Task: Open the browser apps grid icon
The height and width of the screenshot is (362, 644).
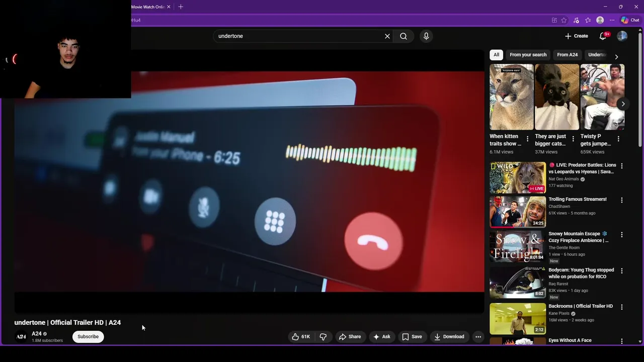Action: pyautogui.click(x=554, y=21)
